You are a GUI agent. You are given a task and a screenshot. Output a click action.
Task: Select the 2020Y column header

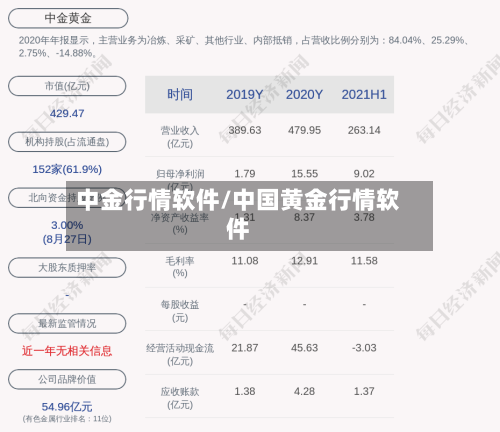click(304, 95)
